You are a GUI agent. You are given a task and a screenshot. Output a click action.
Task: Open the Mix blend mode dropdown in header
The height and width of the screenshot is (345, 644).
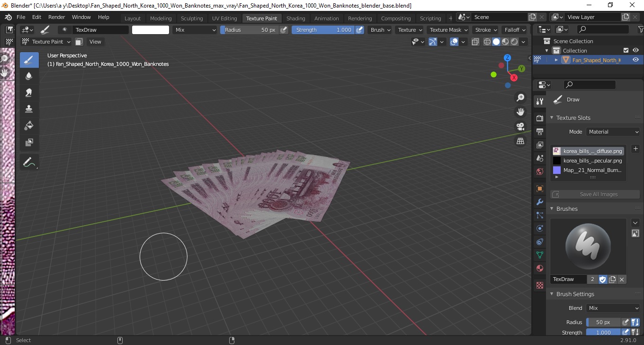click(195, 30)
